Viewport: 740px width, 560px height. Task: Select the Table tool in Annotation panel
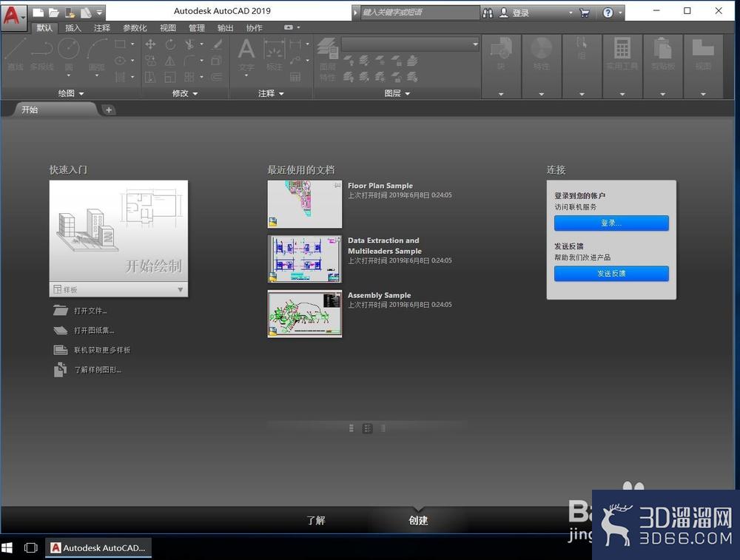[295, 77]
